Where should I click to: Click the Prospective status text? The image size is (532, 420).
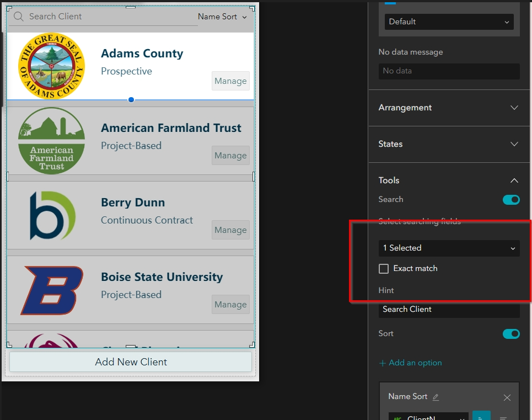126,71
